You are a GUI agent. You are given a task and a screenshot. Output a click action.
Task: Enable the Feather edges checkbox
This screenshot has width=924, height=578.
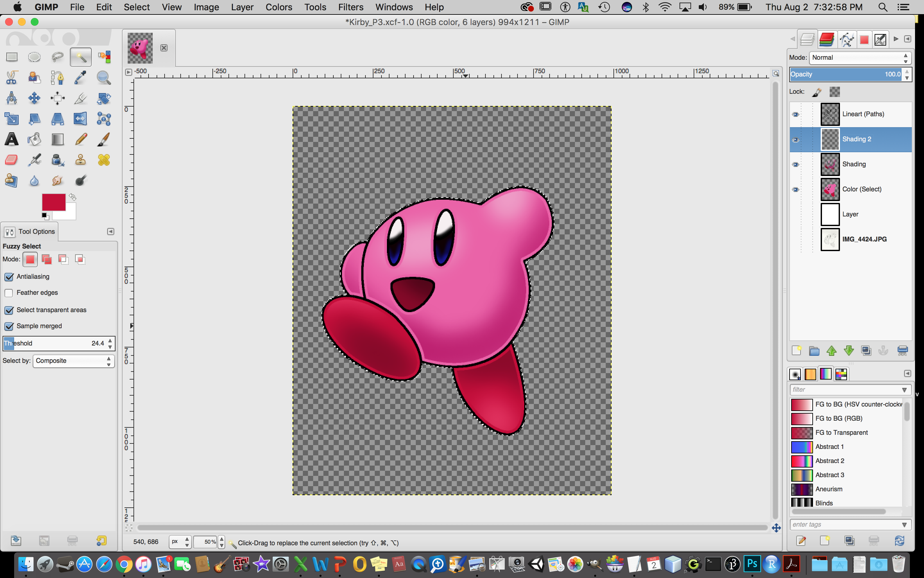click(x=9, y=293)
